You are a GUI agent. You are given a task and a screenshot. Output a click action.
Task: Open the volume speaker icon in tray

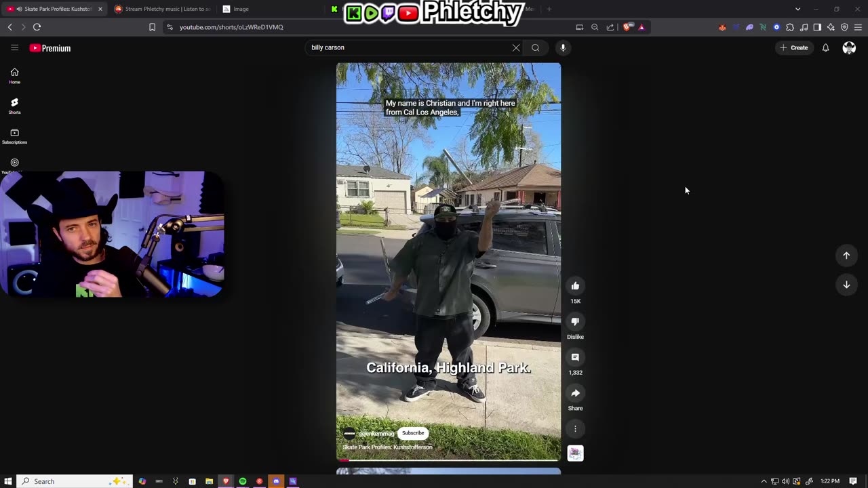click(785, 481)
